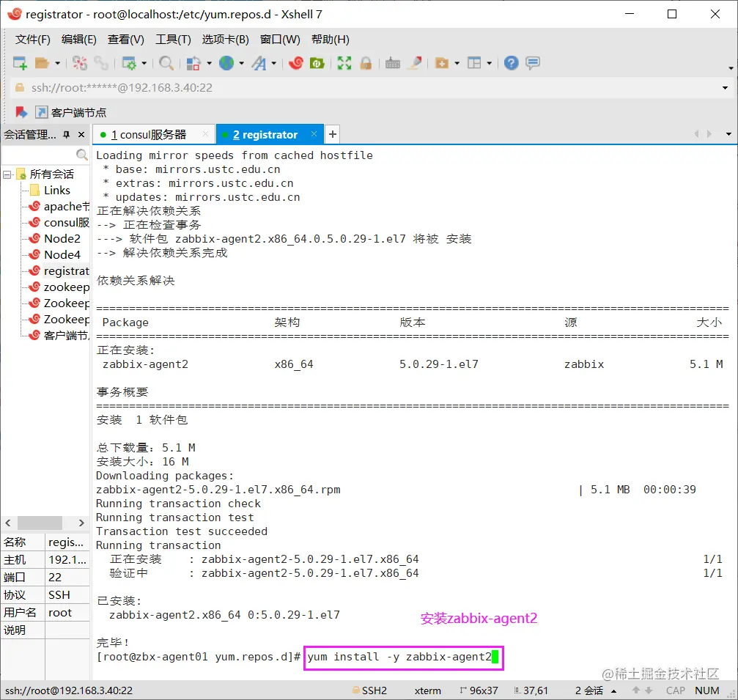Open the 查看(V) menu
Viewport: 738px width, 700px height.
125,39
